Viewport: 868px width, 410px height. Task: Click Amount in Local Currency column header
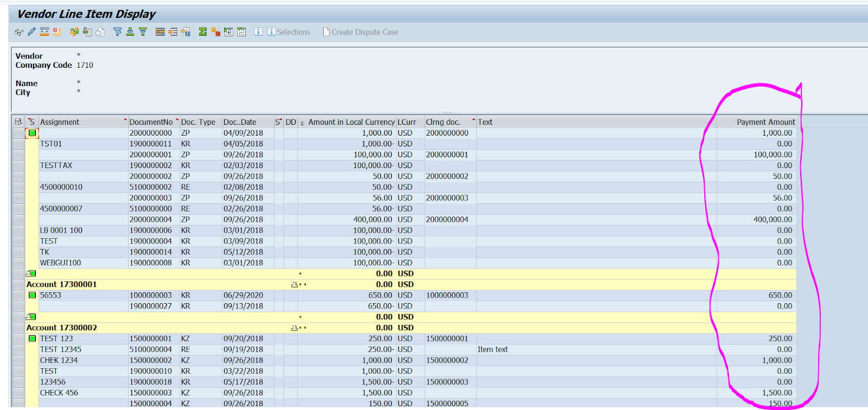tap(347, 122)
